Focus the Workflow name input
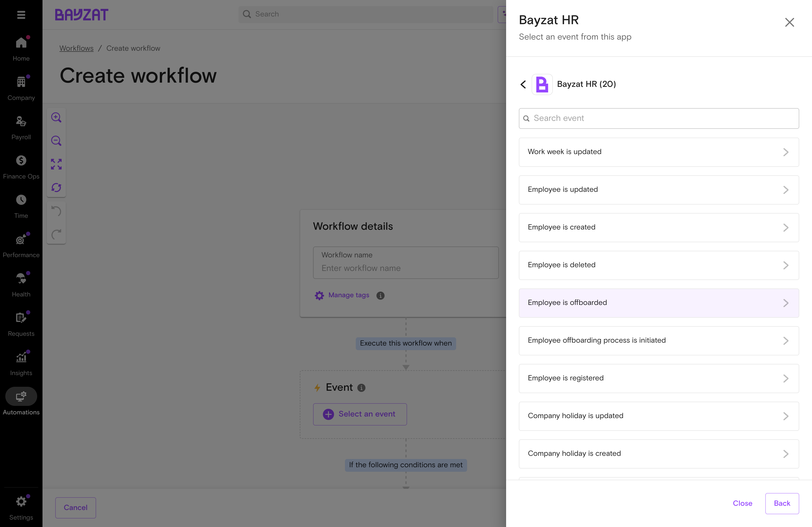The height and width of the screenshot is (527, 812). click(406, 263)
